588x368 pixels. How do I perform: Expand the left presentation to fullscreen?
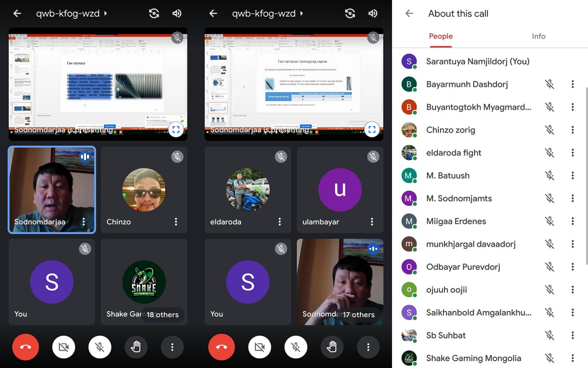pyautogui.click(x=176, y=130)
